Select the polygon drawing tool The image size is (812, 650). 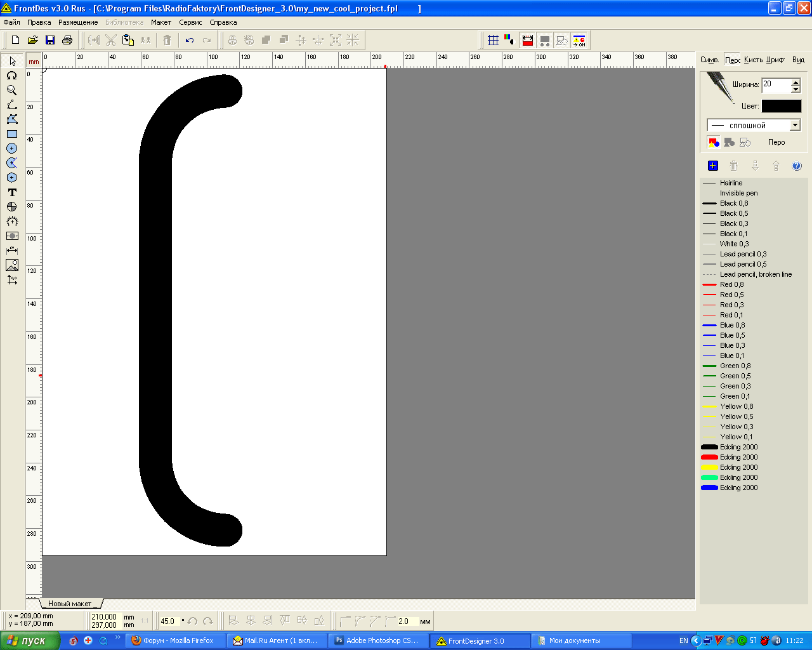12,119
